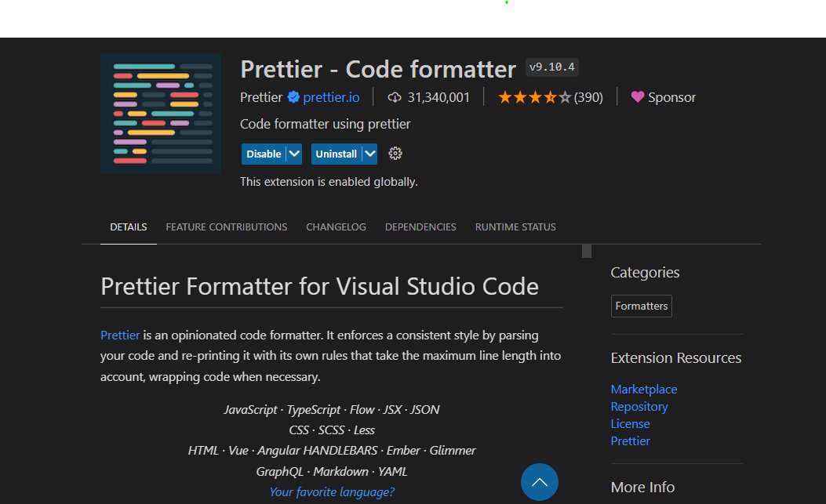Open the Repository resource link
The width and height of the screenshot is (826, 504).
click(639, 407)
